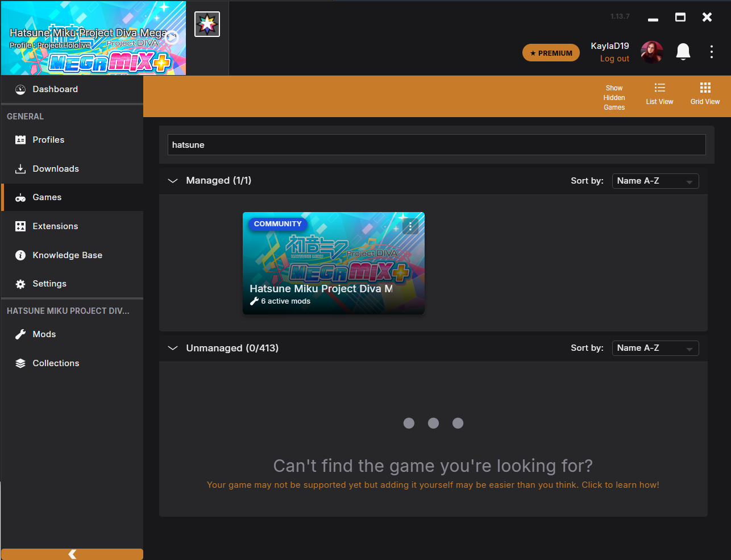Image resolution: width=731 pixels, height=560 pixels.
Task: Open the Managed section Sort by dropdown
Action: pyautogui.click(x=655, y=181)
